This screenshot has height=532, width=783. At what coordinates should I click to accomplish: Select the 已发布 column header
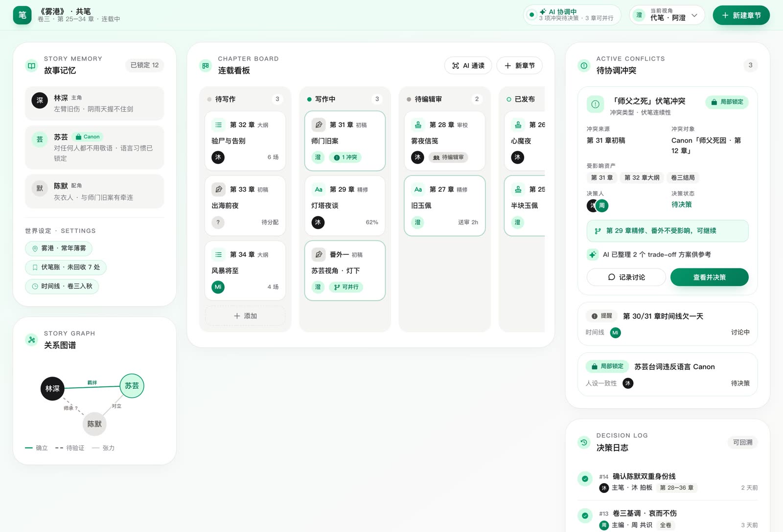525,99
